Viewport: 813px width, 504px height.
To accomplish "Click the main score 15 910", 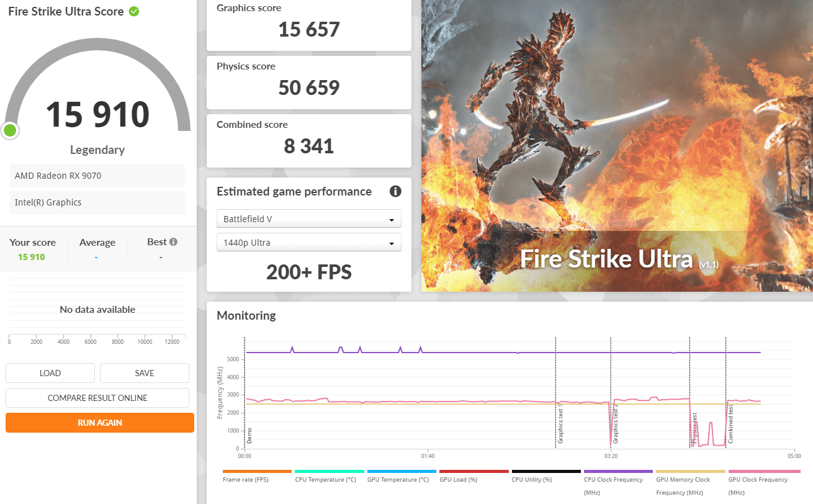I will (x=97, y=114).
